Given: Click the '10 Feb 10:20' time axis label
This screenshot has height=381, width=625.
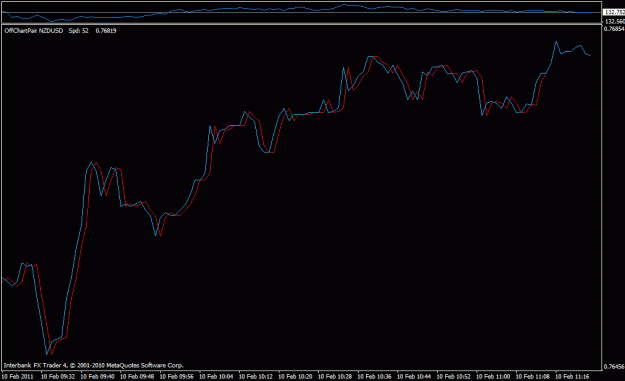Looking at the screenshot, I should coord(295,377).
